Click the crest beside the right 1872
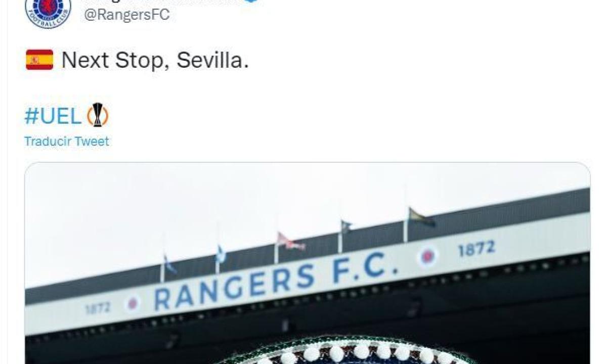 [428, 256]
